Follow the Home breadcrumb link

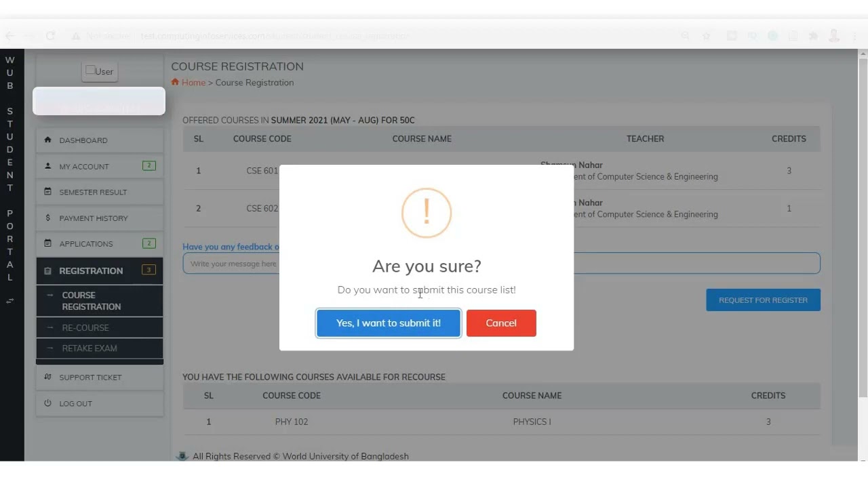[x=193, y=83]
